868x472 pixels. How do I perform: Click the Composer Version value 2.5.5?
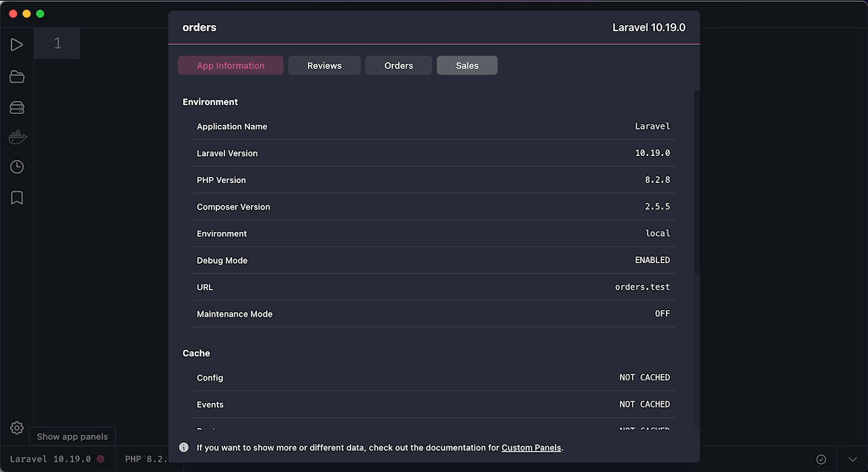tap(657, 207)
